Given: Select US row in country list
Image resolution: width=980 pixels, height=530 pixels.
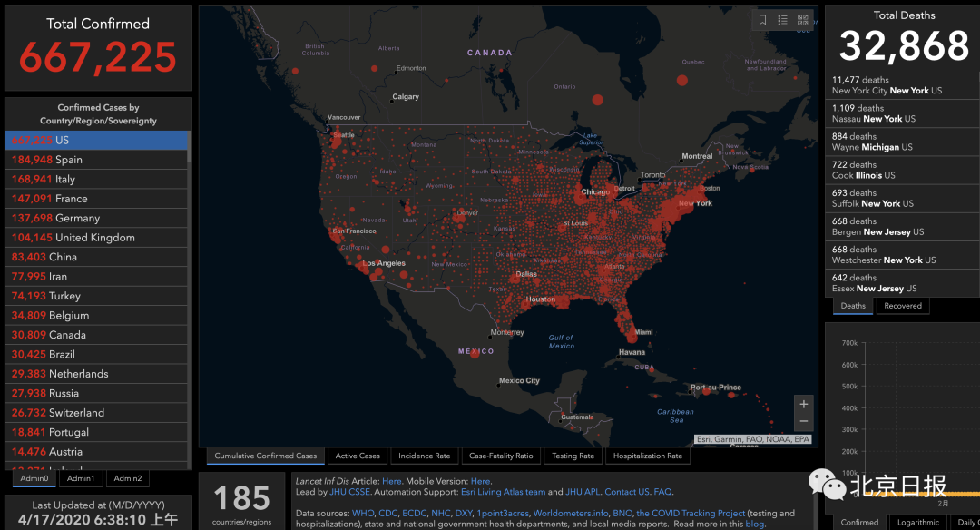Looking at the screenshot, I should [x=95, y=140].
